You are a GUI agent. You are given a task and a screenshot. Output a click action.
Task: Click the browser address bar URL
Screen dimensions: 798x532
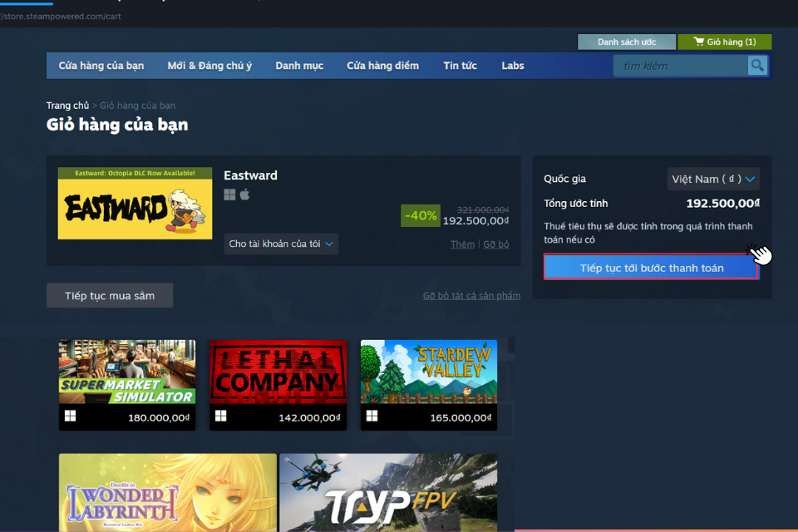click(61, 17)
